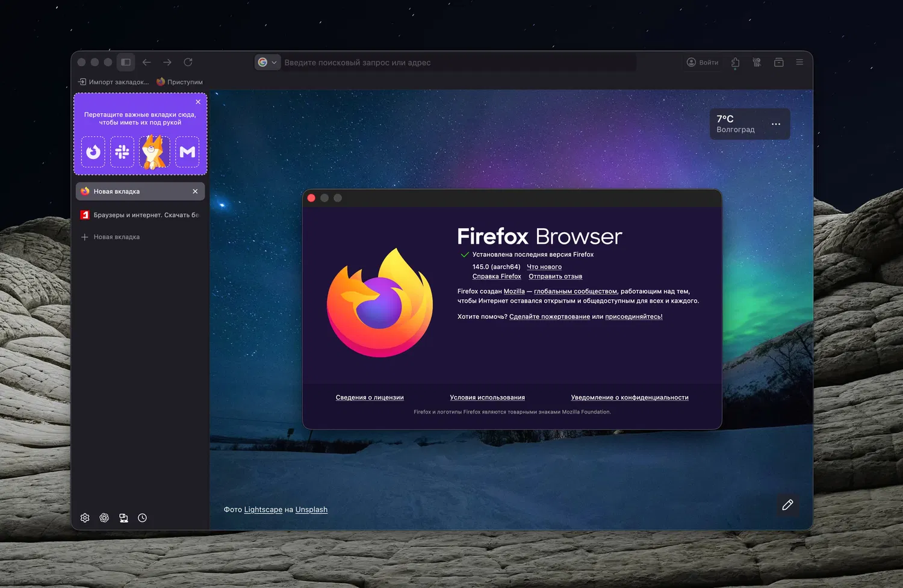The image size is (903, 588).
Task: Open the Что нового link
Action: point(544,267)
